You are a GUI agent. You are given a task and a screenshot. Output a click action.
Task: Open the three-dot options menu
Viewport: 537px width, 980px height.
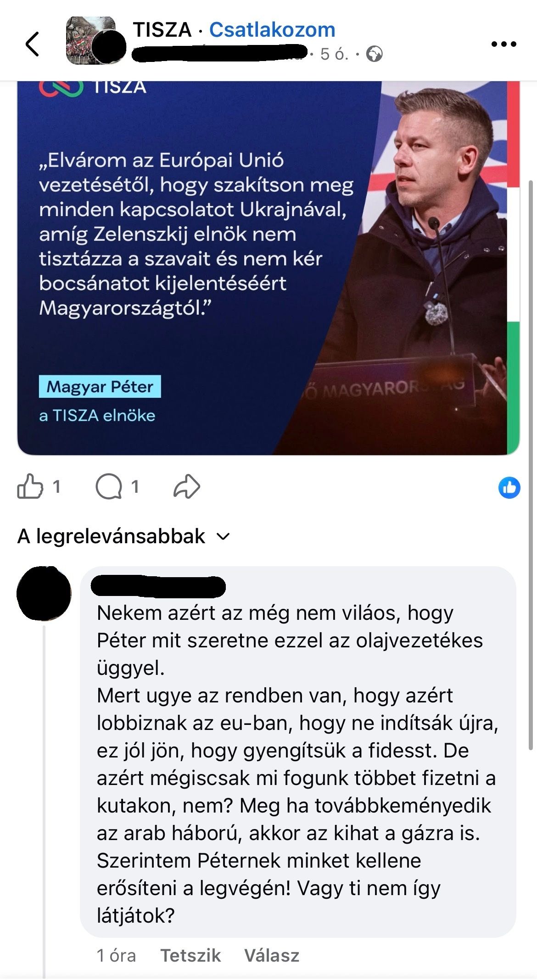click(503, 44)
